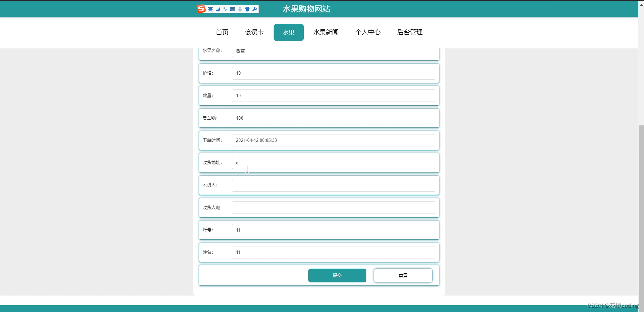The image size is (644, 312).
Task: Click the 收货人电话 input field
Action: [333, 207]
